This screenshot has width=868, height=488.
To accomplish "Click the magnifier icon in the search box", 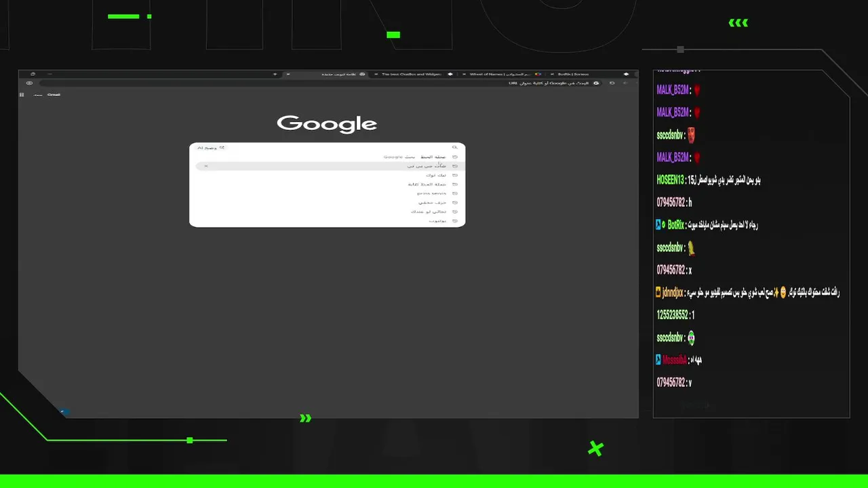I will pyautogui.click(x=455, y=147).
